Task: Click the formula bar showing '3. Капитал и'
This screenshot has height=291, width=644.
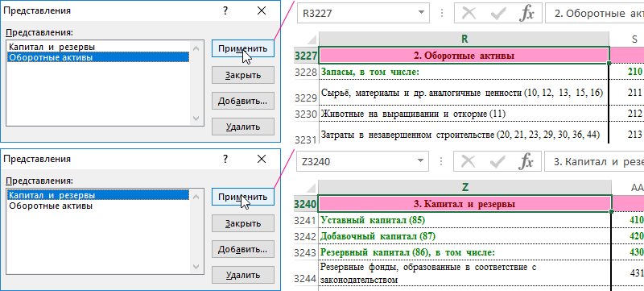Action: (x=594, y=162)
